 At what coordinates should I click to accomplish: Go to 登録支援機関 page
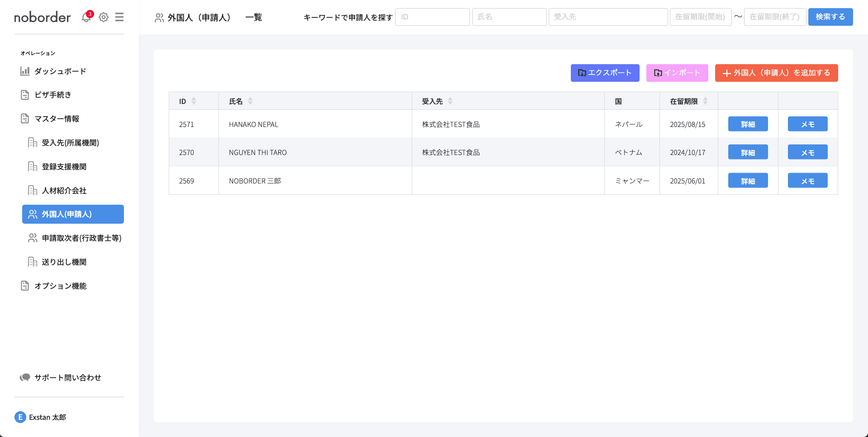(64, 166)
